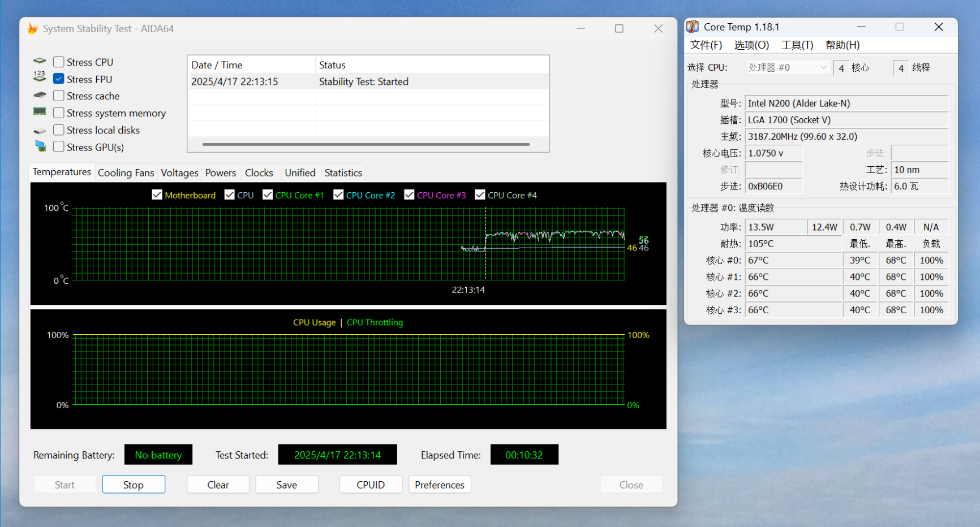Open the processor selection dropdown in Core Temp
The image size is (980, 527).
click(x=788, y=67)
